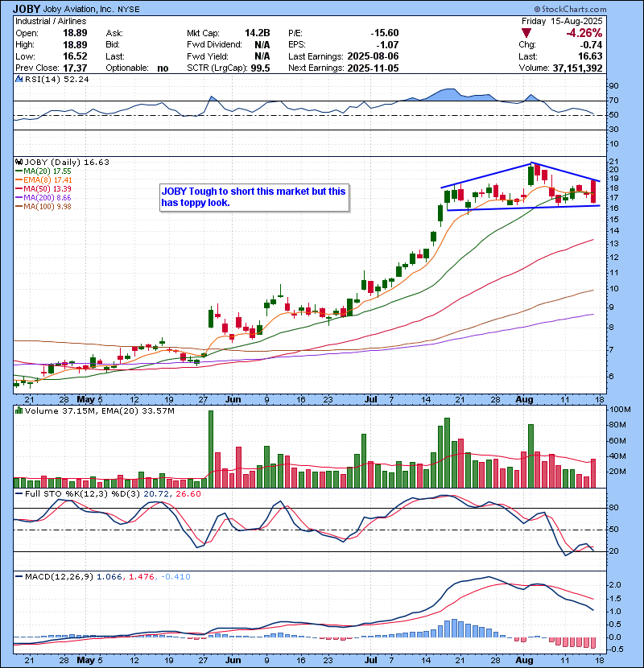Click the SCTR (LrgCap) 99.5 value
The image size is (644, 668).
pos(260,68)
